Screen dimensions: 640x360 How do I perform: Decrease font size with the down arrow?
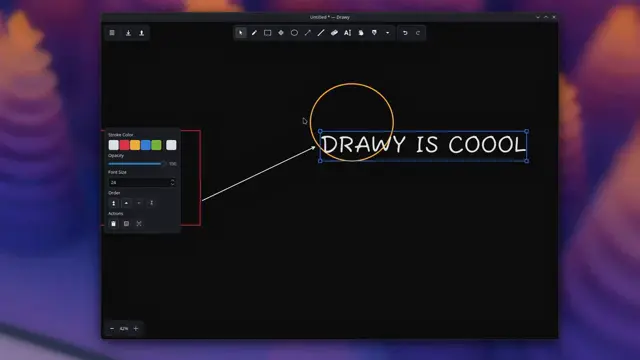pos(173,184)
